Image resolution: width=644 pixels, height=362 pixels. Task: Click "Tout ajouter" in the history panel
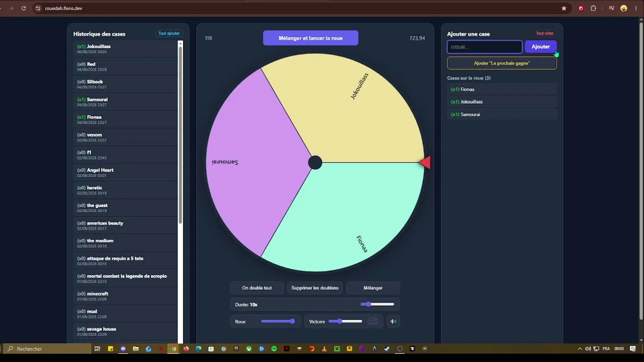[169, 34]
